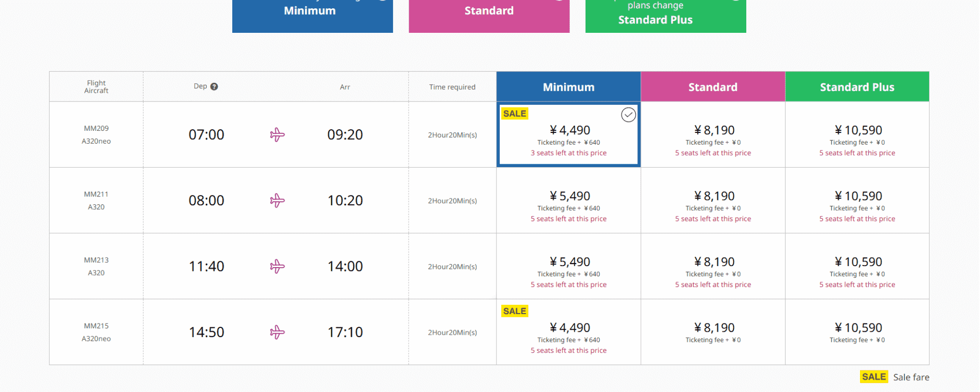Choose MM215 Standard Plus fare at ¥10,590

click(857, 332)
